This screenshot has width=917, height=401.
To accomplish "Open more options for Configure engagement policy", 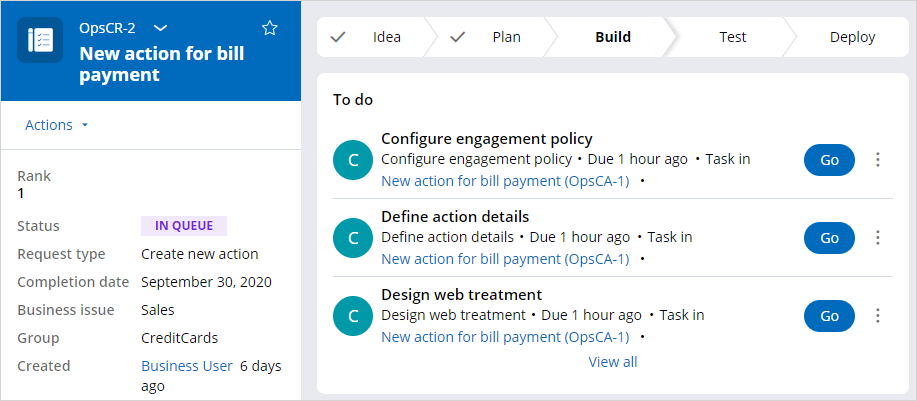I will point(877,160).
